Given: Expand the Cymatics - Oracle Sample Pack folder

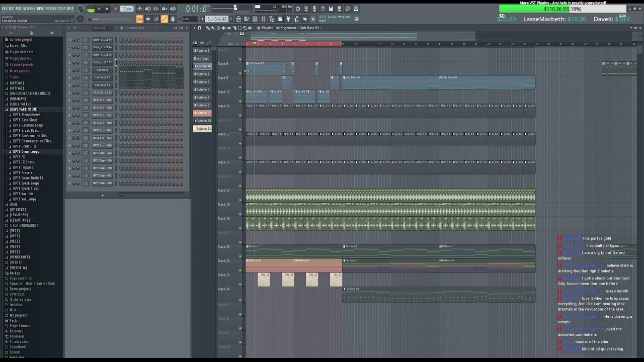Looking at the screenshot, I should [32, 284].
